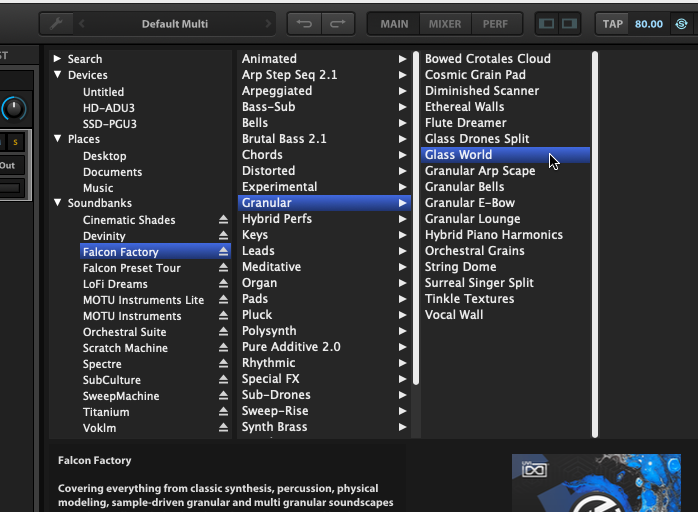Click the Falcon Factory artwork thumbnail
The width and height of the screenshot is (698, 512).
click(596, 483)
